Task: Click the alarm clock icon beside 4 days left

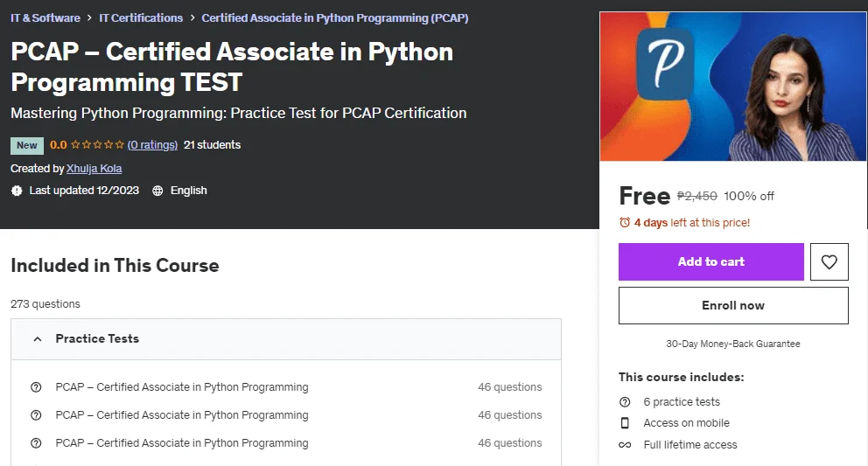Action: point(625,222)
